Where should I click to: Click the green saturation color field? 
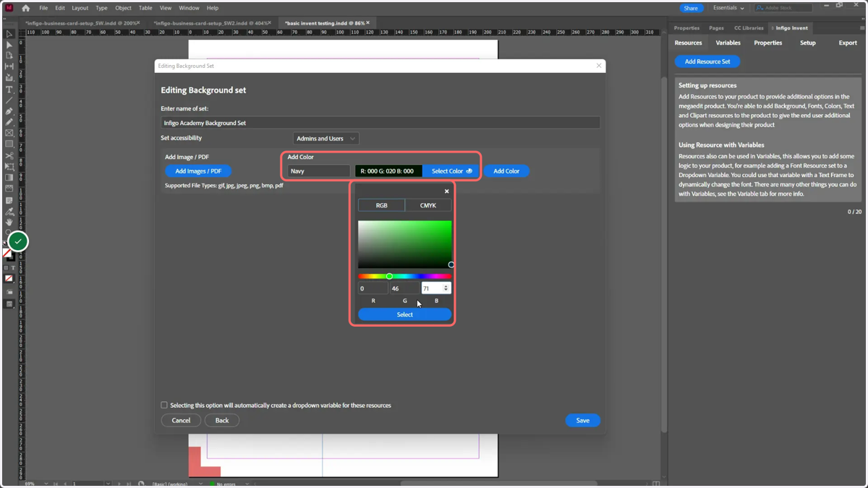pos(404,244)
